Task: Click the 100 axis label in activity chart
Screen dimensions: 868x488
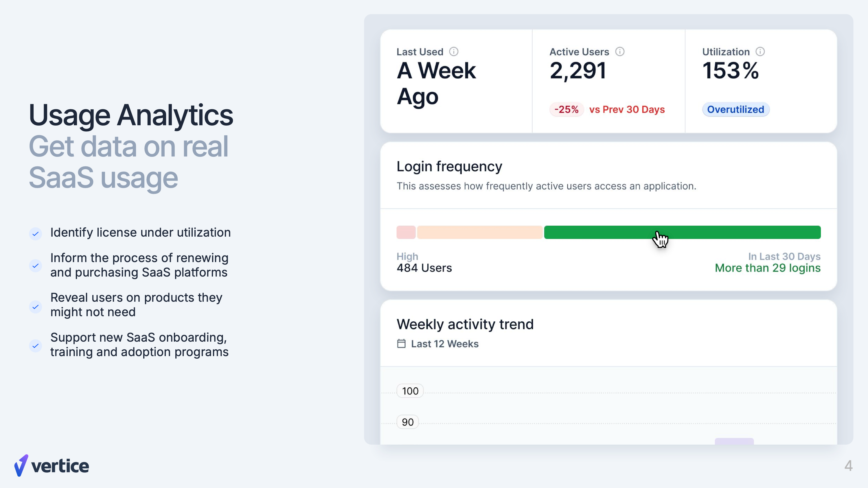Action: 410,391
